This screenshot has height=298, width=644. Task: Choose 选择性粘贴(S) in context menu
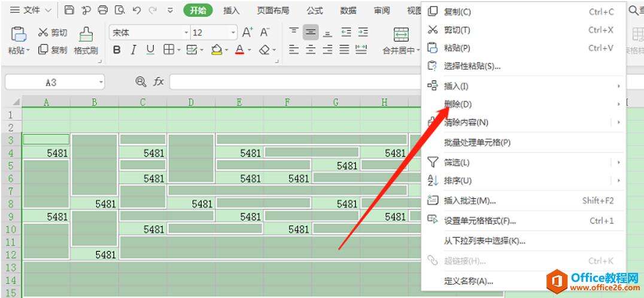pyautogui.click(x=523, y=66)
